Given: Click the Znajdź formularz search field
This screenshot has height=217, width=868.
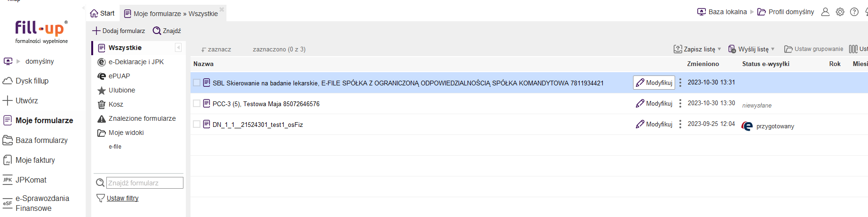Looking at the screenshot, I should tap(145, 183).
